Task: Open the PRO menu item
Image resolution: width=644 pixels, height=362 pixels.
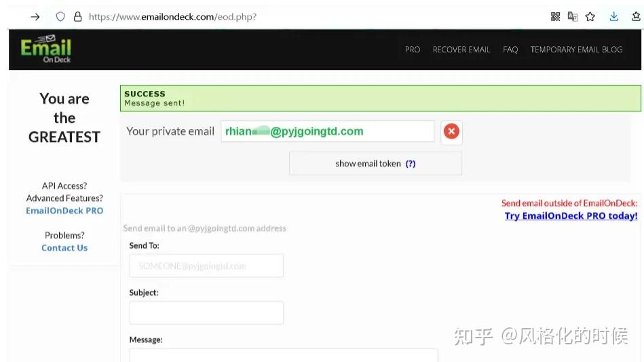Action: (413, 50)
